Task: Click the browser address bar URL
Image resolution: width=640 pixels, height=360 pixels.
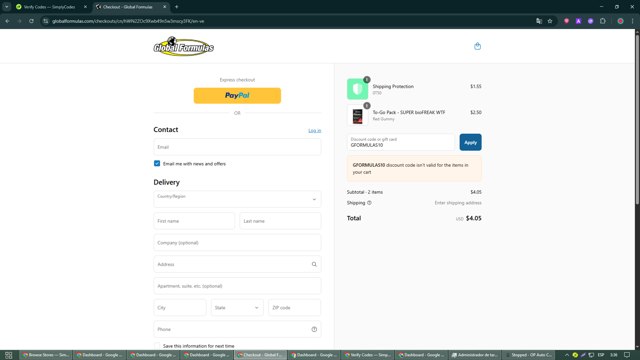Action: click(x=128, y=21)
